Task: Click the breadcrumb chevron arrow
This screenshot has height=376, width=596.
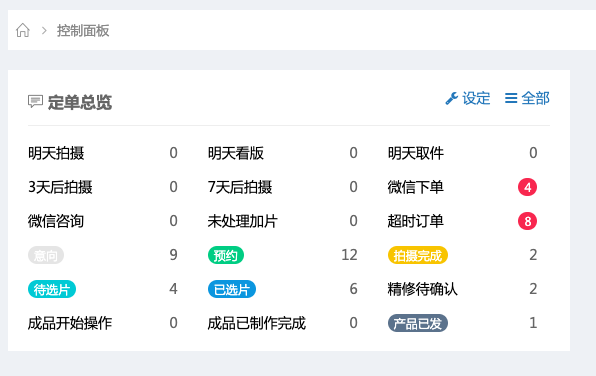Action: click(44, 30)
